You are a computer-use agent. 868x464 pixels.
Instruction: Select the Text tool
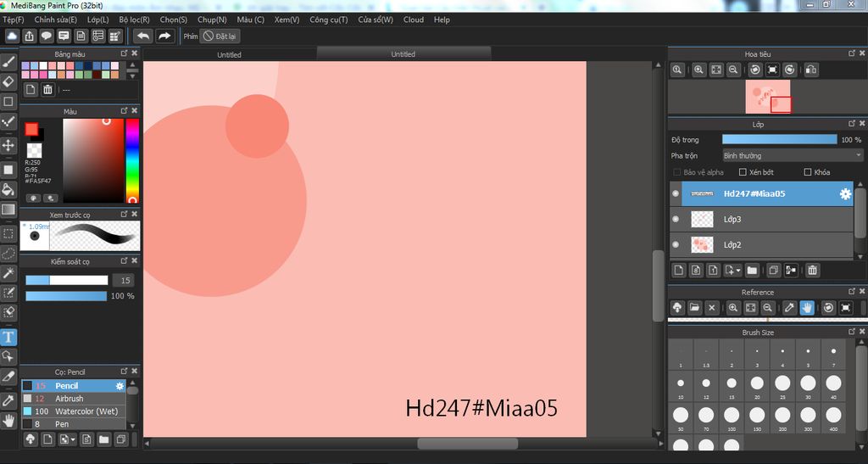point(8,337)
